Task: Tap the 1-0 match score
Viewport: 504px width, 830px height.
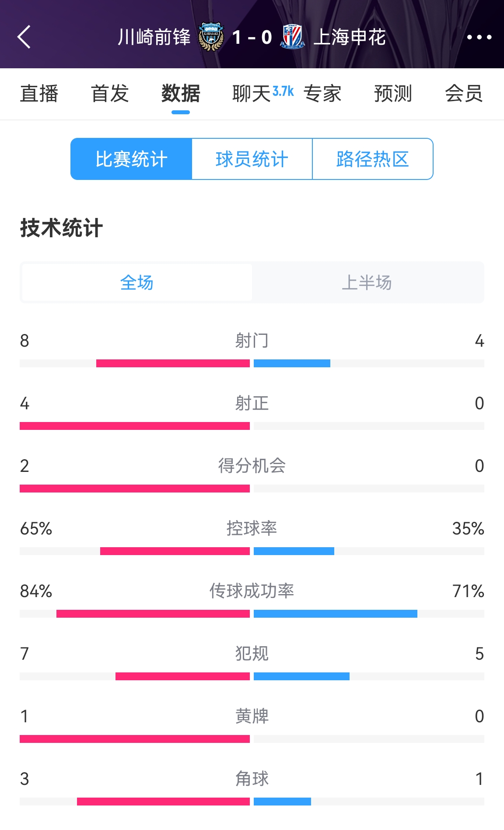Action: point(253,38)
